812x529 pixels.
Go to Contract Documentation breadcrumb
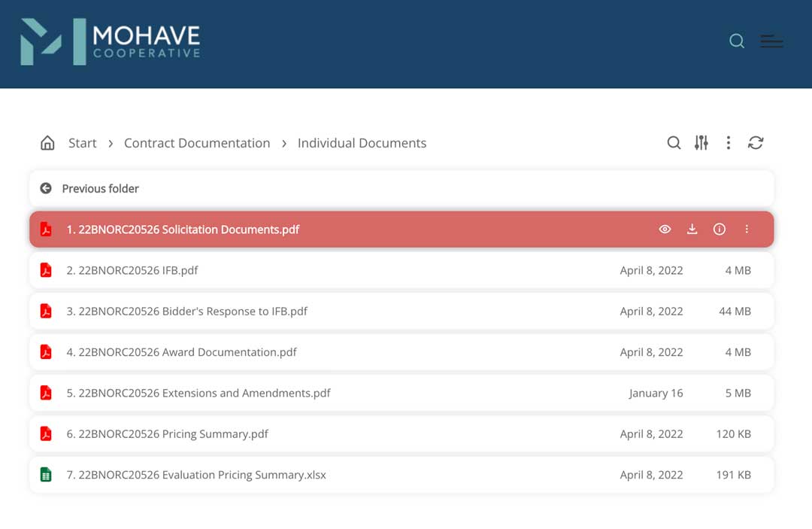click(x=197, y=143)
